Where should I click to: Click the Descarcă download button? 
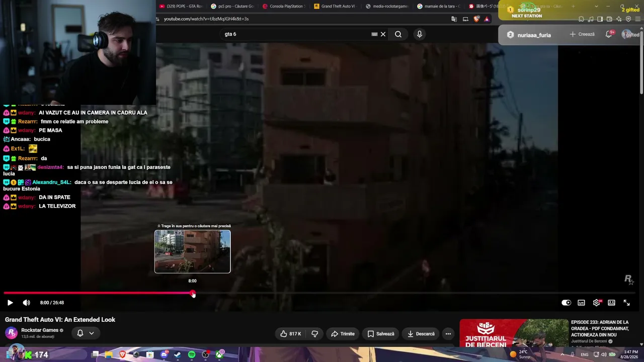click(x=421, y=334)
